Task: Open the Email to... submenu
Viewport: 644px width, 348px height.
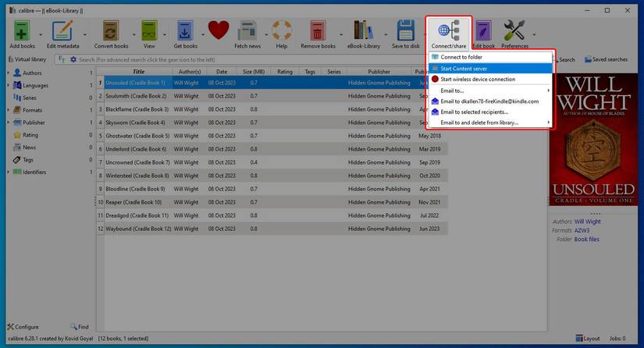Action: point(490,91)
